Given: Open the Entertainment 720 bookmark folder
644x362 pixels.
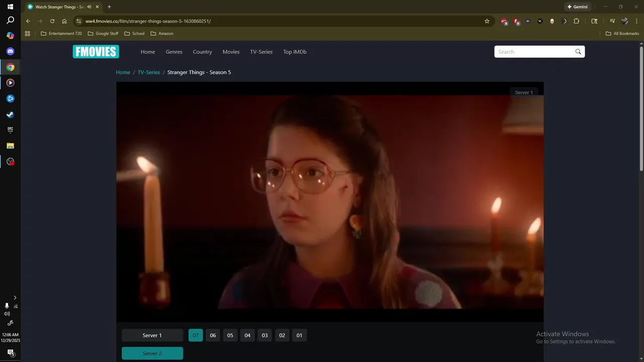Looking at the screenshot, I should [x=61, y=34].
